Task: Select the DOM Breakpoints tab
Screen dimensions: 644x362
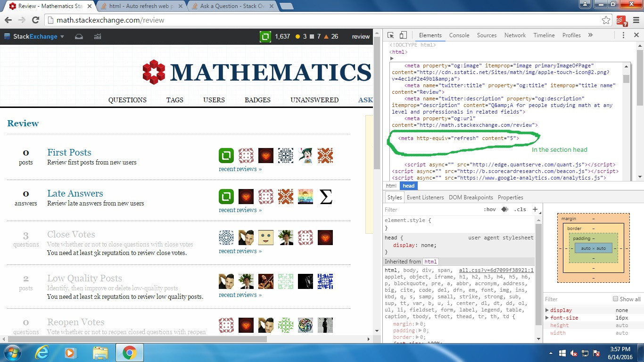Action: (x=471, y=197)
